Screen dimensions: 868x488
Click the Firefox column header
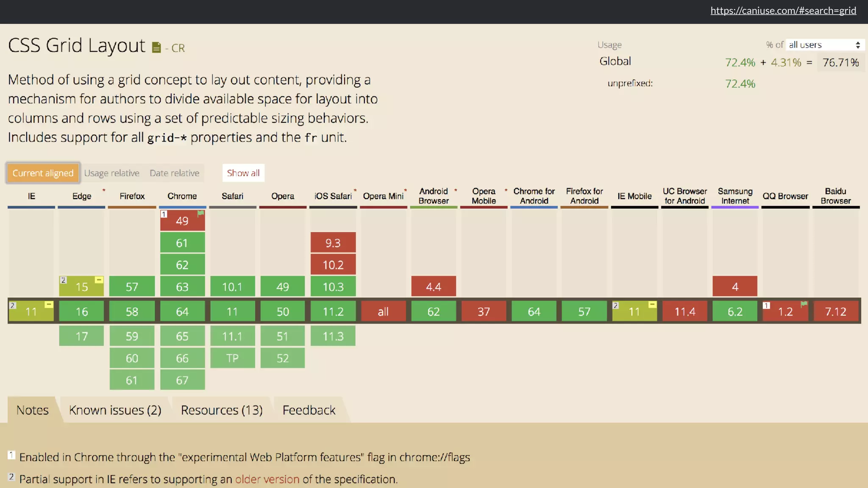pos(132,196)
